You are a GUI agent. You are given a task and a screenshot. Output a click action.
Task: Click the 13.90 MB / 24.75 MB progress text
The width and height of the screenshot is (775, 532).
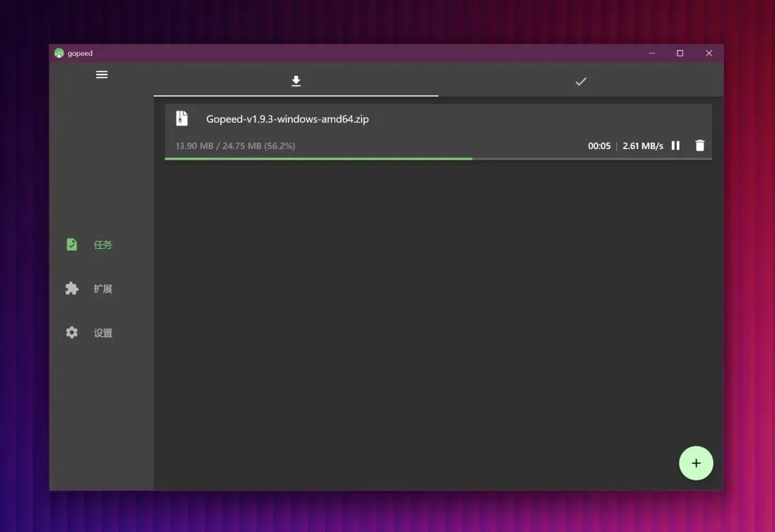[235, 146]
